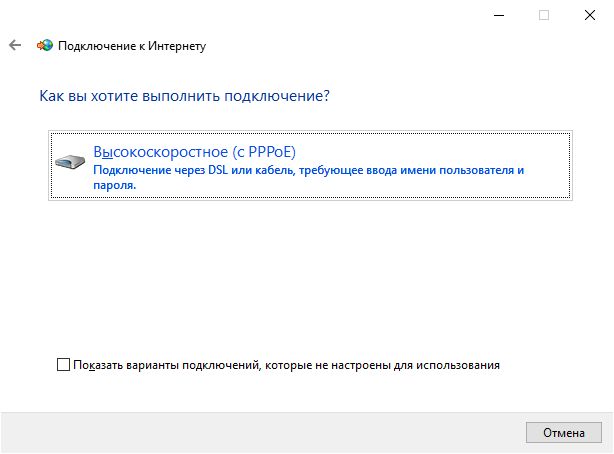Select Высокоскоростное (с PPPoE) connection title
This screenshot has height=454, width=614.
click(x=194, y=151)
